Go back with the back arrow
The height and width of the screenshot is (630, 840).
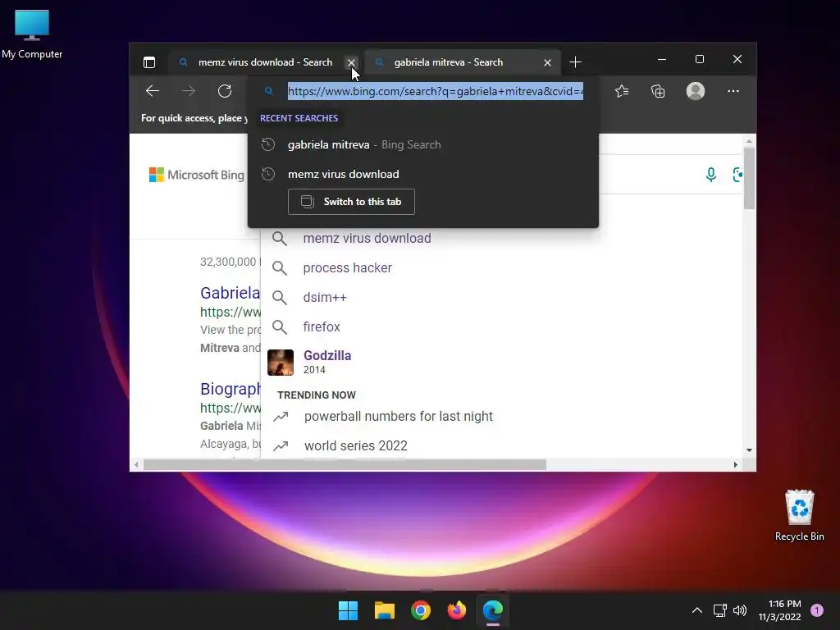point(153,91)
